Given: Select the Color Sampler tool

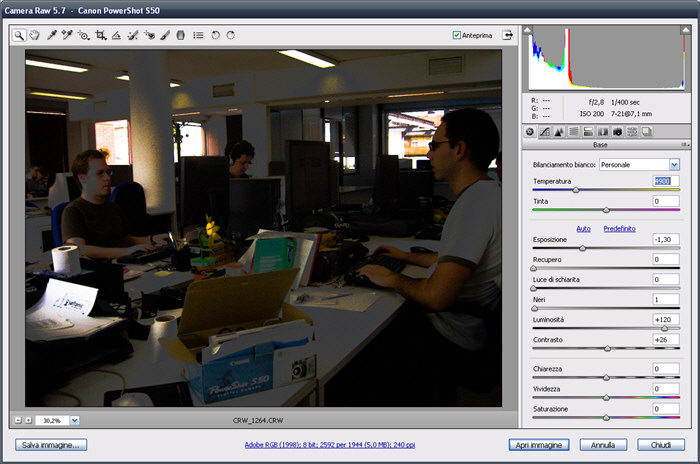Looking at the screenshot, I should click(67, 35).
